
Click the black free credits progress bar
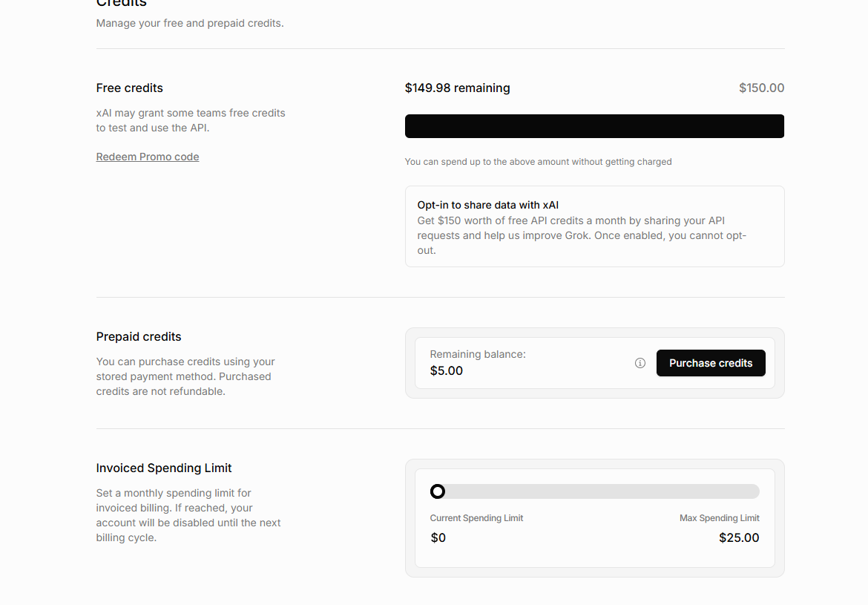pos(594,126)
